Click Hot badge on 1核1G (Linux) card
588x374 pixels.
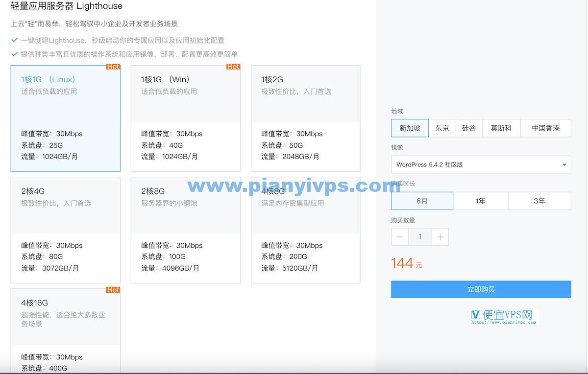[113, 67]
